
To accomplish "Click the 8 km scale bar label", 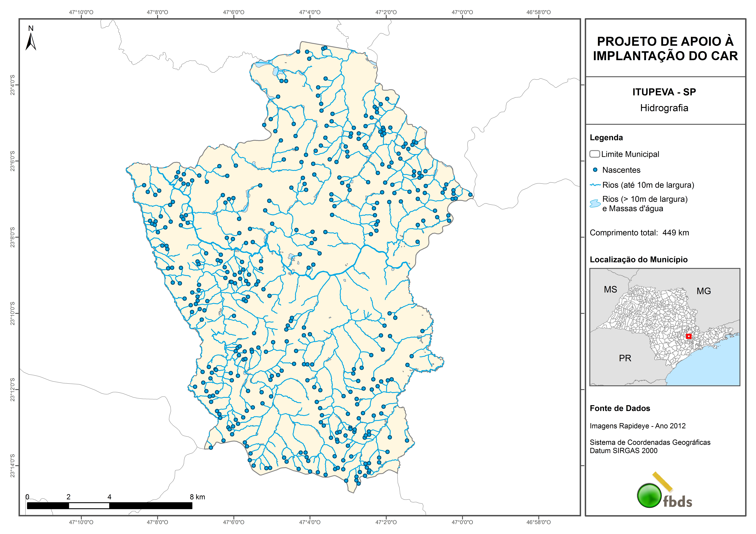I will [x=197, y=497].
